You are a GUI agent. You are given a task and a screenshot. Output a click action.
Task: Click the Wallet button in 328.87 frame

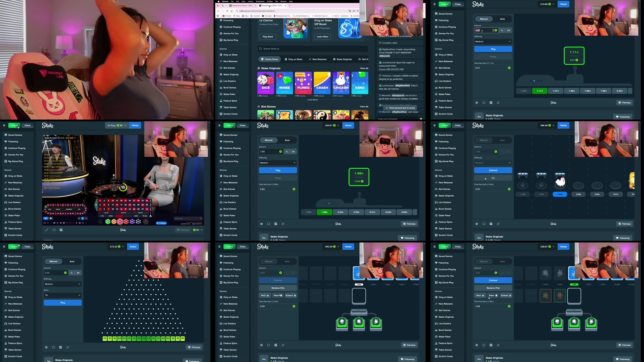(x=563, y=246)
